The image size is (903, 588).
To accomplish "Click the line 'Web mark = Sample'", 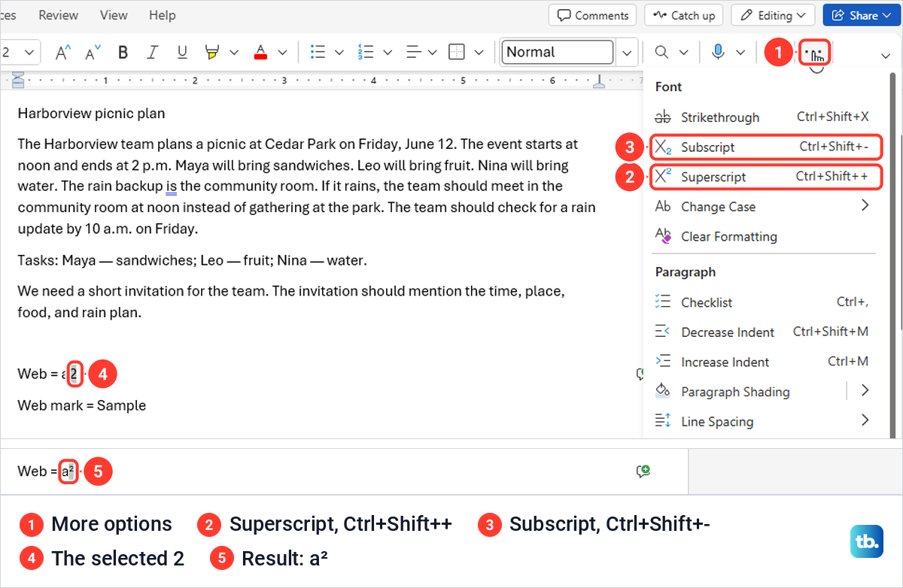I will click(x=82, y=405).
